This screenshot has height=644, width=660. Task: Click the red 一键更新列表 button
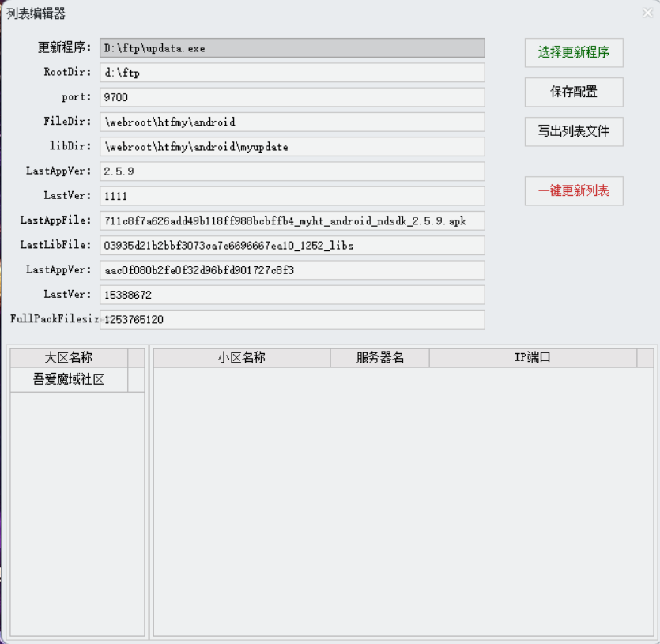tap(574, 191)
